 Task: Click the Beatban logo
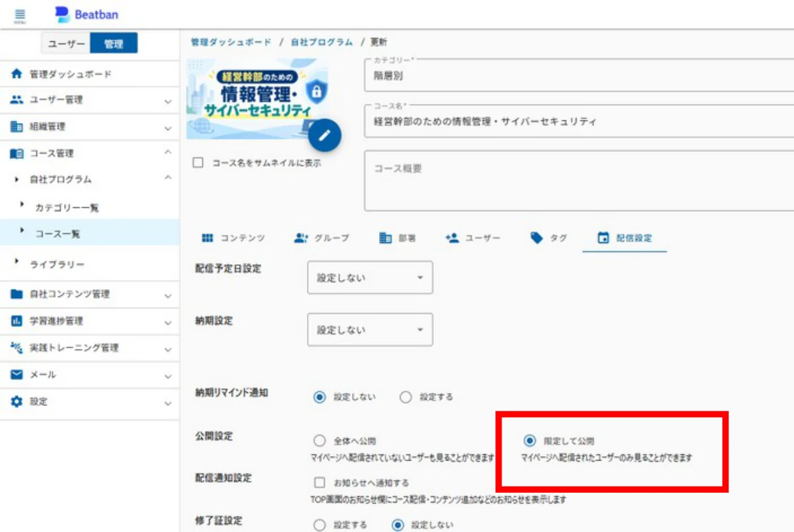(x=87, y=14)
